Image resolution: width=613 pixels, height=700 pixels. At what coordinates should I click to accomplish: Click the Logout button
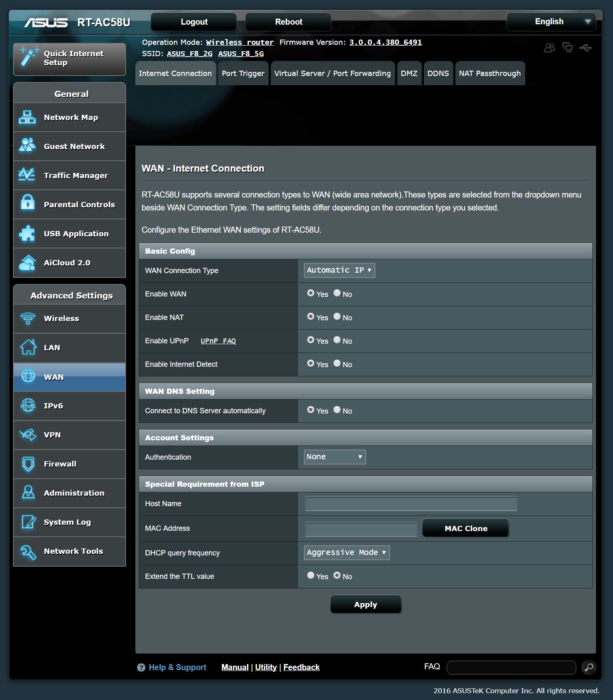194,22
